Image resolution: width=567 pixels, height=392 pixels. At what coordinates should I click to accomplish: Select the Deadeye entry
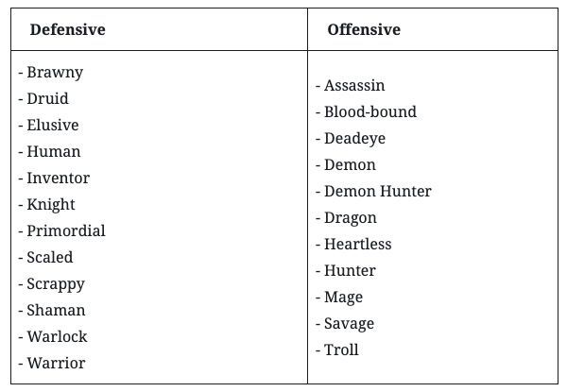pyautogui.click(x=351, y=139)
